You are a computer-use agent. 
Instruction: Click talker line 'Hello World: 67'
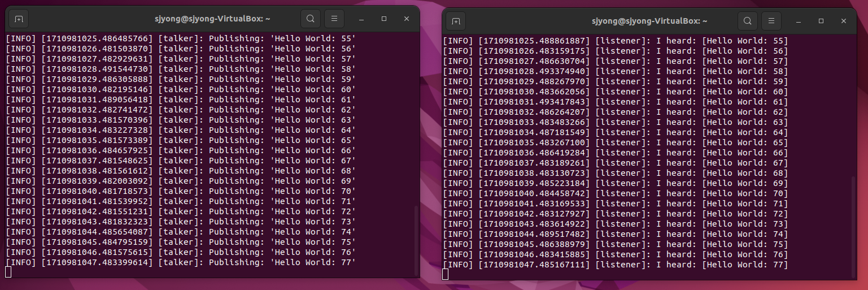coord(180,161)
